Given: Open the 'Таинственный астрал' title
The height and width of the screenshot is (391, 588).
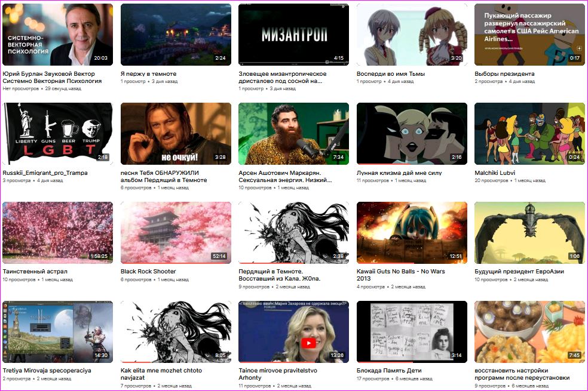Looking at the screenshot, I should point(35,272).
